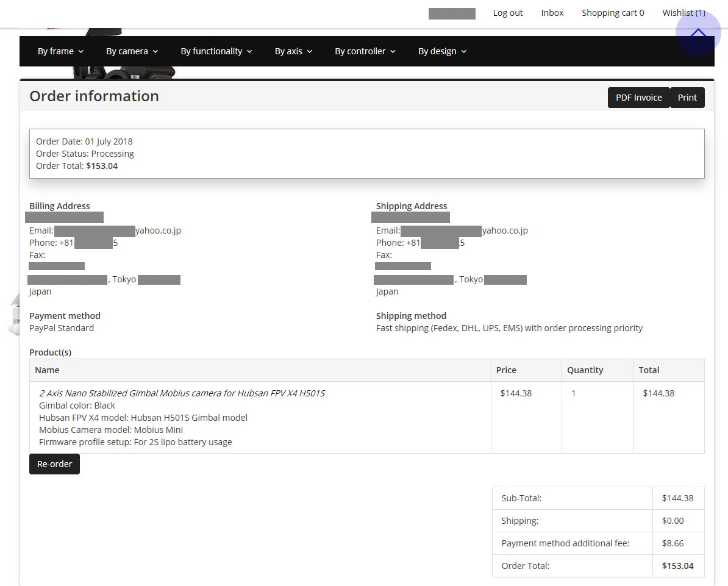Click the Re-order button
This screenshot has width=728, height=586.
pos(54,464)
